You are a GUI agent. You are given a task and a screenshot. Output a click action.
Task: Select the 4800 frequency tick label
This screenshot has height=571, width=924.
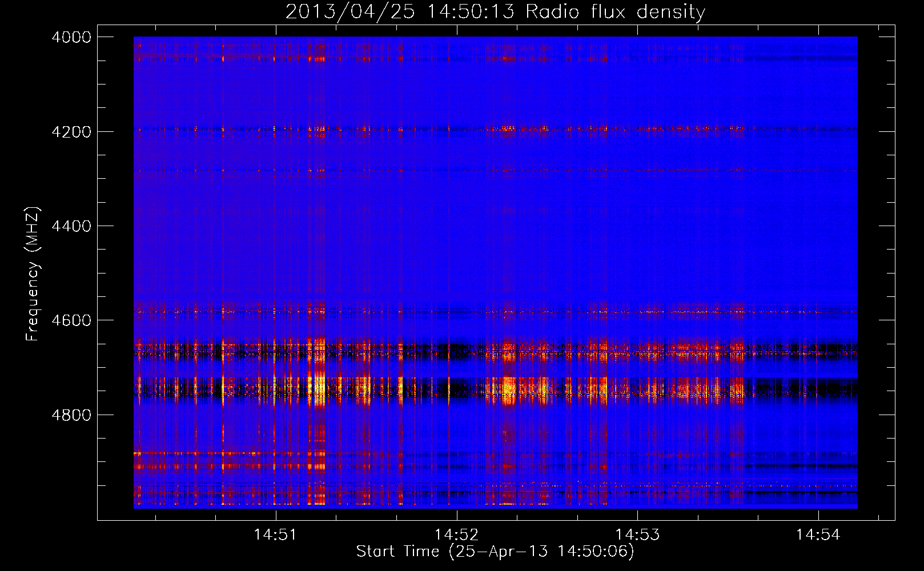pos(71,415)
